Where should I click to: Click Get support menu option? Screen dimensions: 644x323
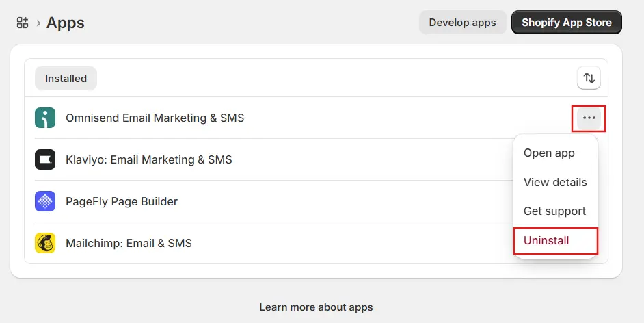click(554, 211)
